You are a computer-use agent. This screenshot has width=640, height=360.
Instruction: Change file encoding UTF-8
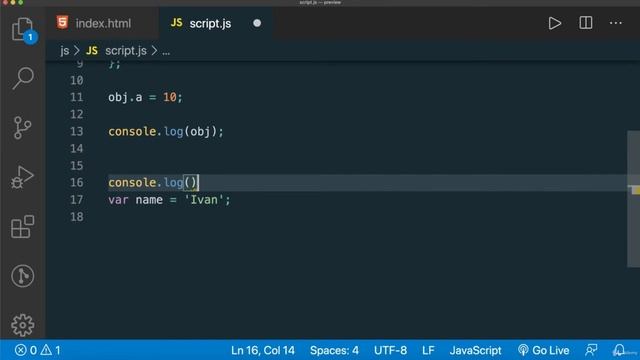pyautogui.click(x=390, y=350)
